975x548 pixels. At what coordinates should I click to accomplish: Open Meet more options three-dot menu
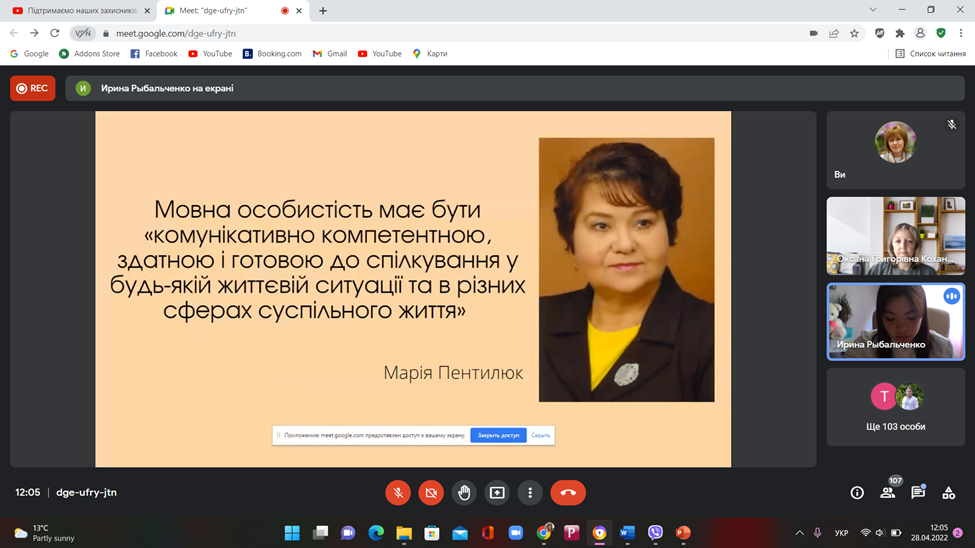tap(530, 493)
